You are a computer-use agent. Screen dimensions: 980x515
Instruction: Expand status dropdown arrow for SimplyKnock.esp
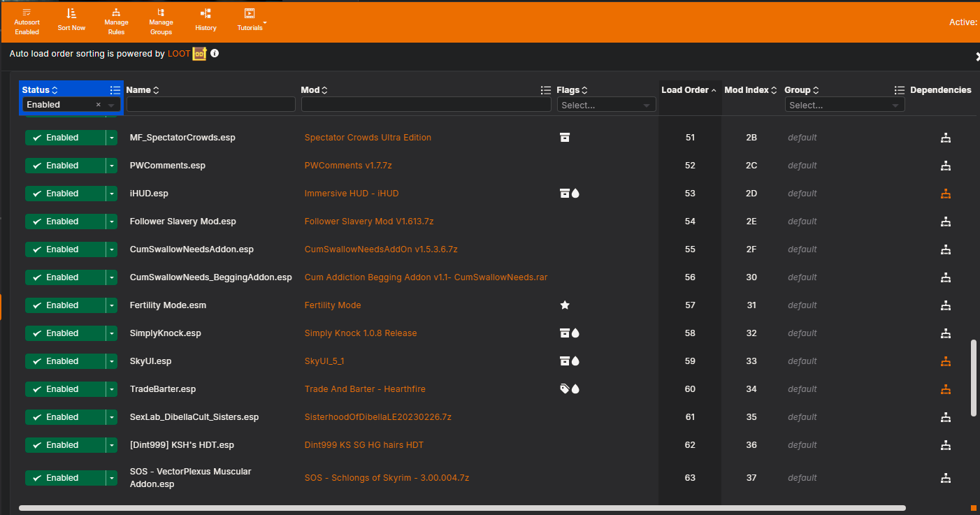(112, 333)
